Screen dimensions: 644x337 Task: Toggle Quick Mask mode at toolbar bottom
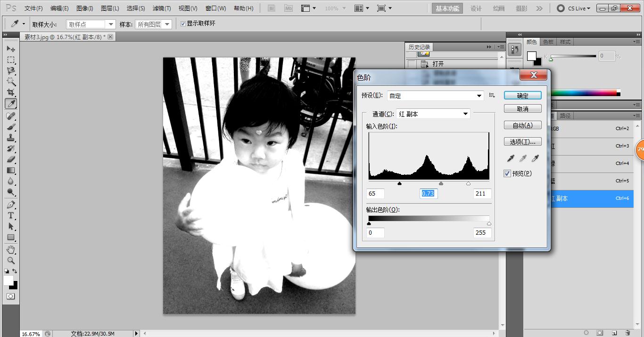pos(11,296)
